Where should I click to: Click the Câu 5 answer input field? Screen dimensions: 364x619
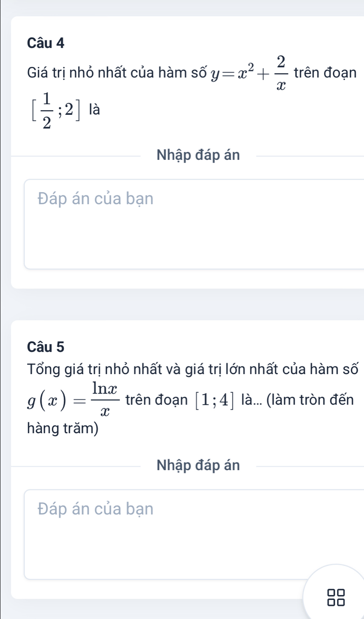194,534
